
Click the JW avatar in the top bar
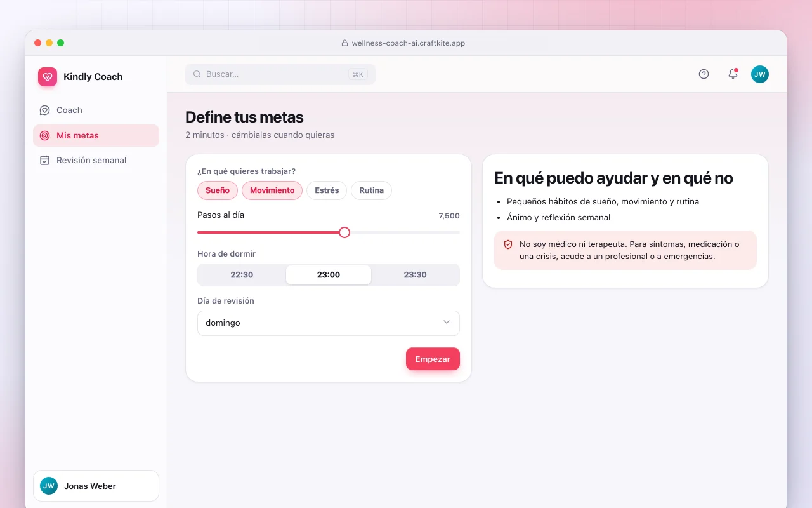pos(760,74)
